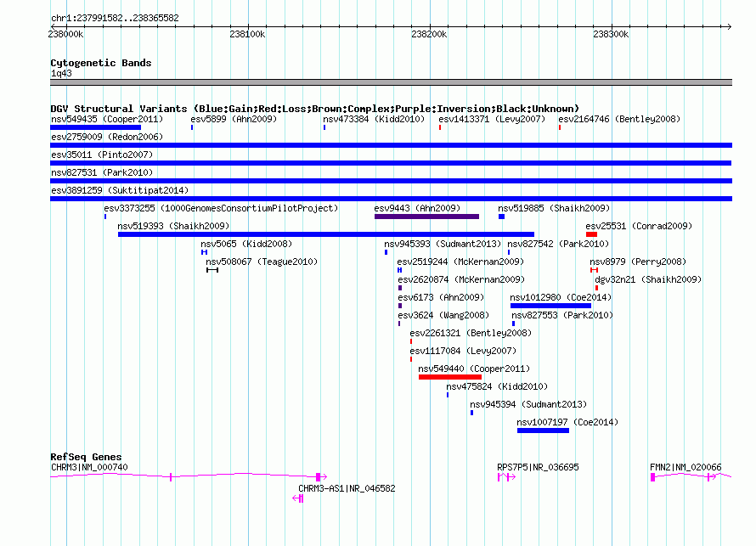Viewport: 756px width, 546px height.
Task: Click the nsv5065 (Kidd2008) label
Action: pyautogui.click(x=246, y=244)
